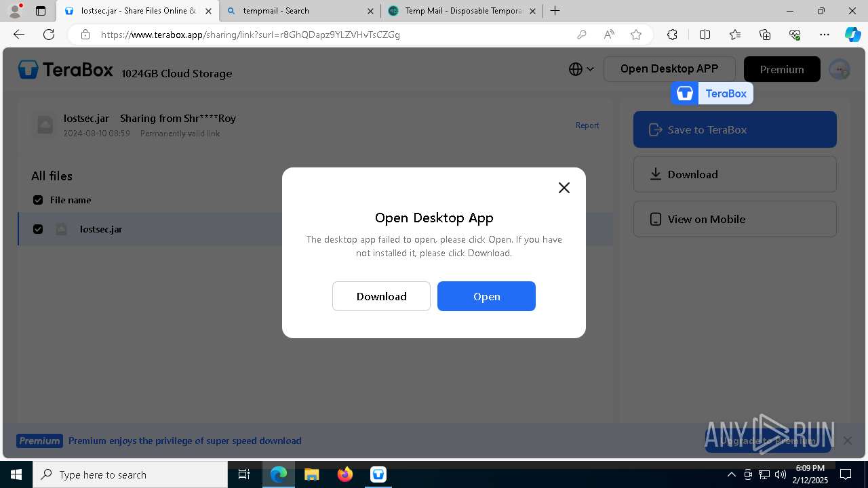
Task: Click the Report link
Action: [x=587, y=125]
